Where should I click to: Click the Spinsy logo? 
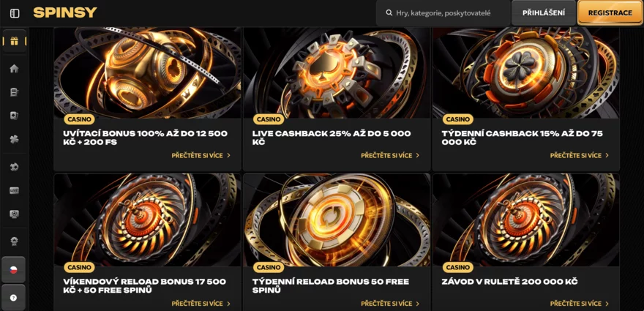(65, 12)
